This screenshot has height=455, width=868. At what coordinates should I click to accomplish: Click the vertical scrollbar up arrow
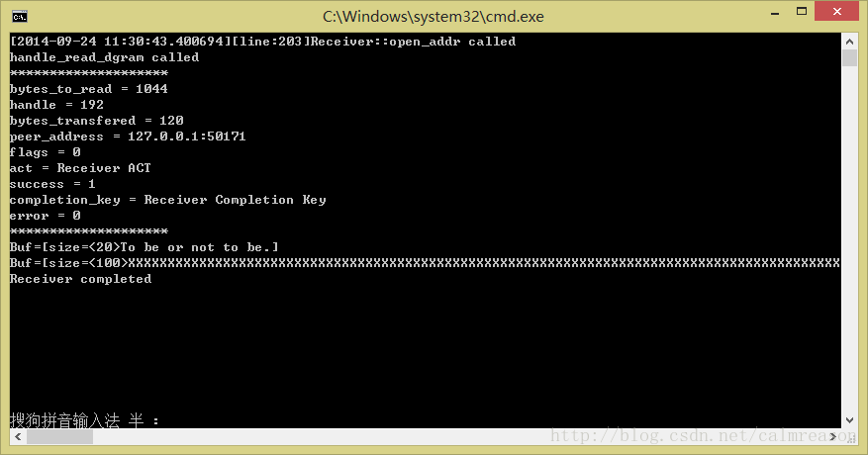click(850, 41)
